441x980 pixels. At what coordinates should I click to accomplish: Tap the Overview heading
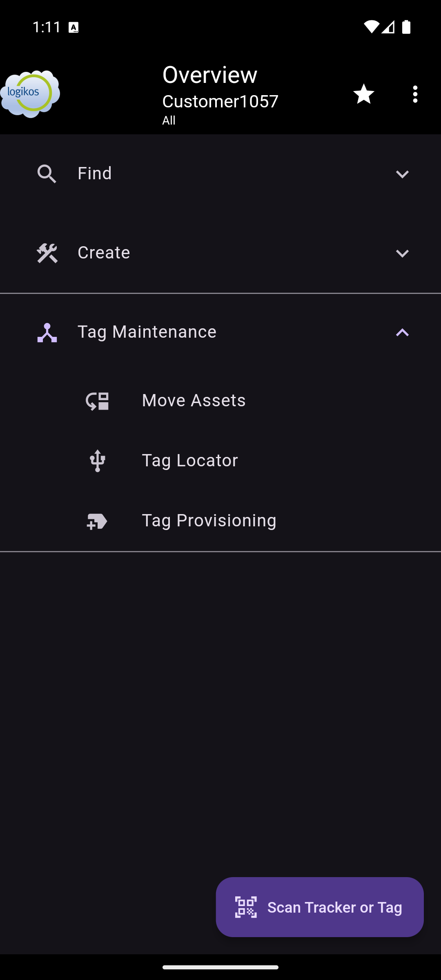[x=210, y=75]
